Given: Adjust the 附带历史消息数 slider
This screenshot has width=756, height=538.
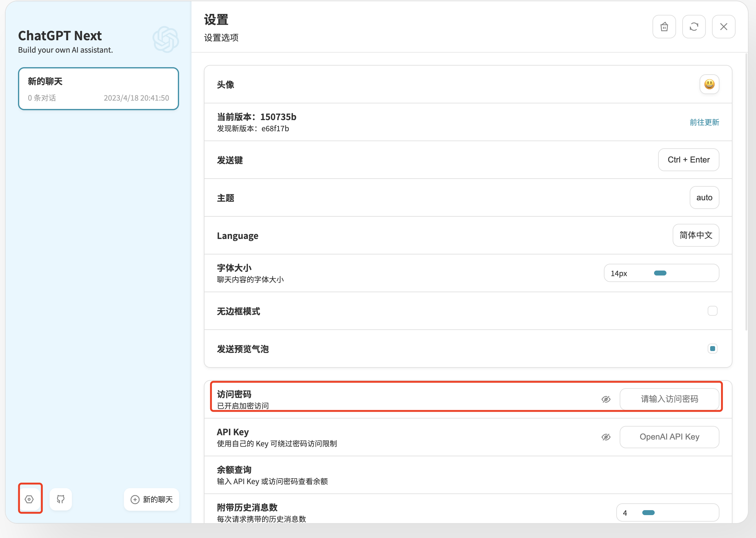Looking at the screenshot, I should click(668, 513).
